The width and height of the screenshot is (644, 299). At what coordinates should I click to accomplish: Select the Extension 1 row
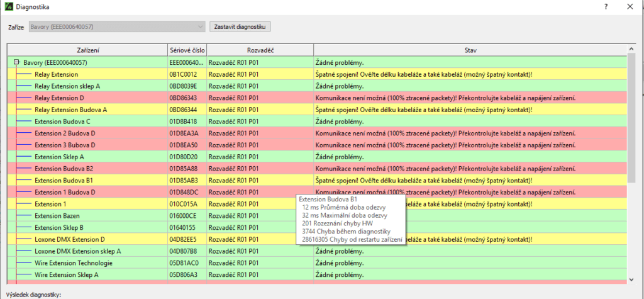coord(318,204)
